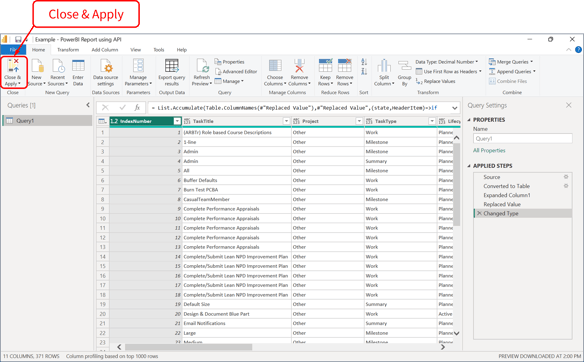584x362 pixels.
Task: Click the formula bar fx icon
Action: pyautogui.click(x=137, y=108)
